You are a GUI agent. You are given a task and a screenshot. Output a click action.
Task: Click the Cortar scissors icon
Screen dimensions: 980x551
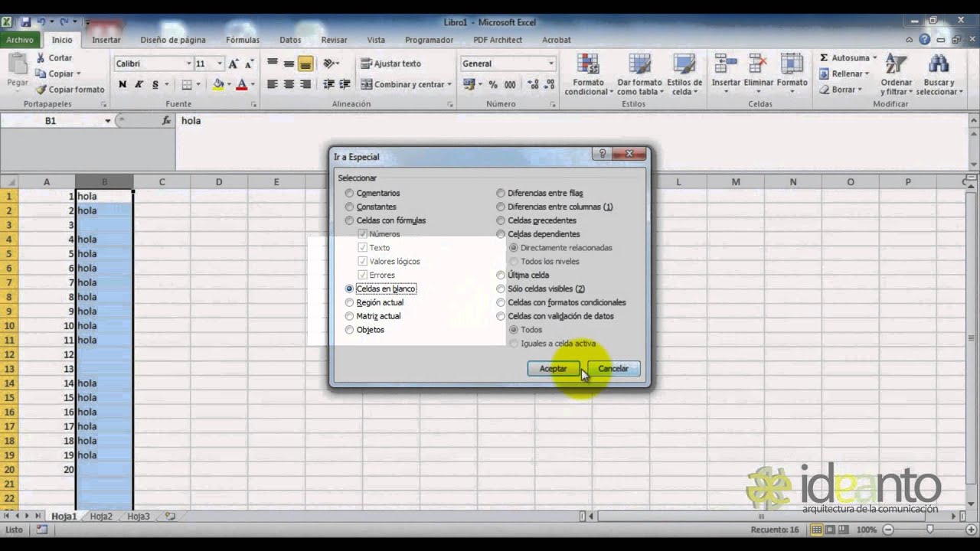coord(41,58)
